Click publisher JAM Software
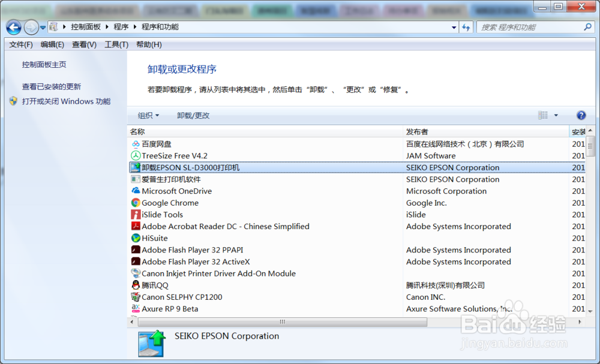 tap(431, 156)
